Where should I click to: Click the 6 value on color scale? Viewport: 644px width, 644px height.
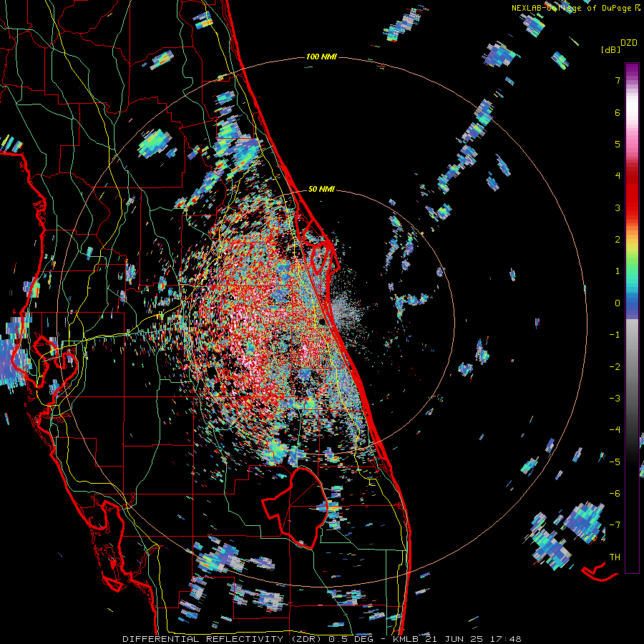pyautogui.click(x=618, y=112)
